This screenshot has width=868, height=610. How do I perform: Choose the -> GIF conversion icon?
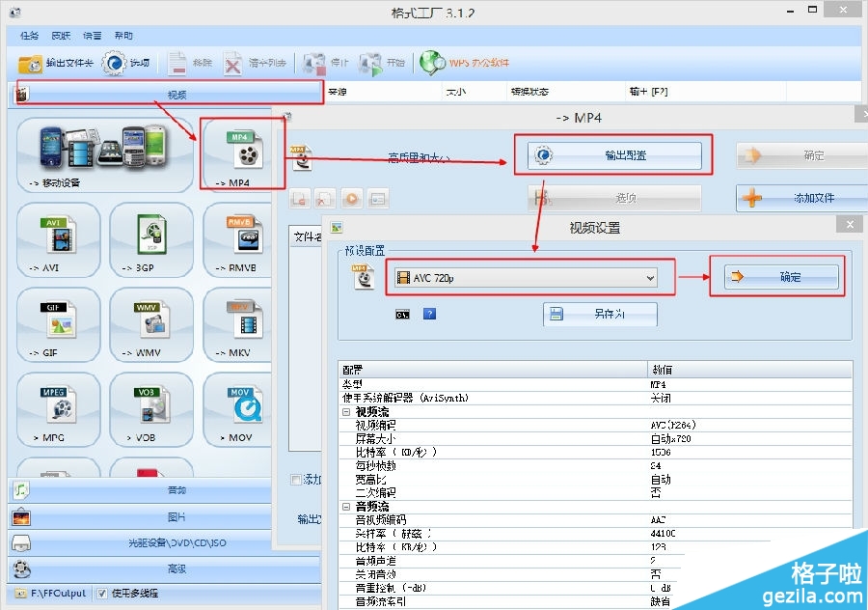pos(59,324)
